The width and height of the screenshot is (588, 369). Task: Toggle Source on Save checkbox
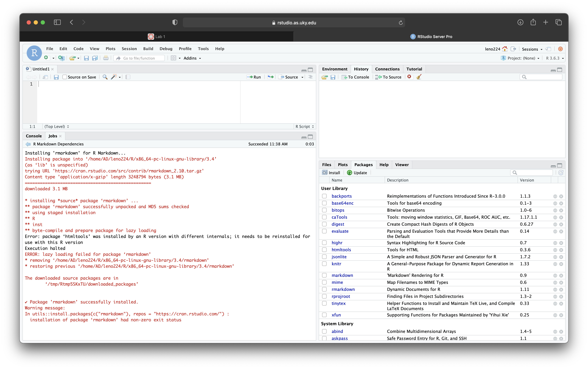tap(65, 77)
